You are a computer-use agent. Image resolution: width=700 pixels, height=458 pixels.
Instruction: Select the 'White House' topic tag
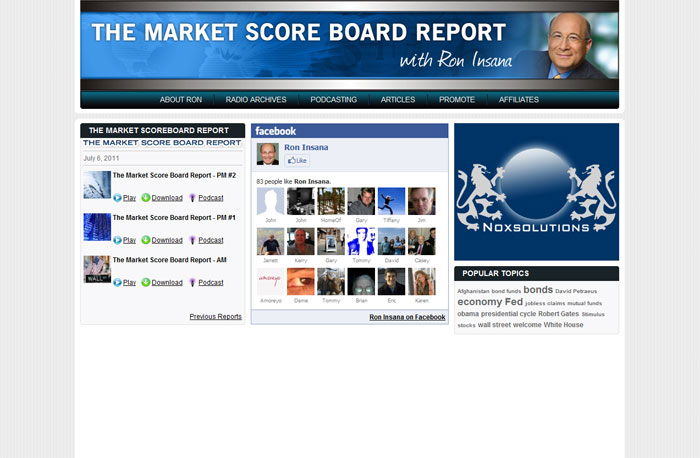563,325
